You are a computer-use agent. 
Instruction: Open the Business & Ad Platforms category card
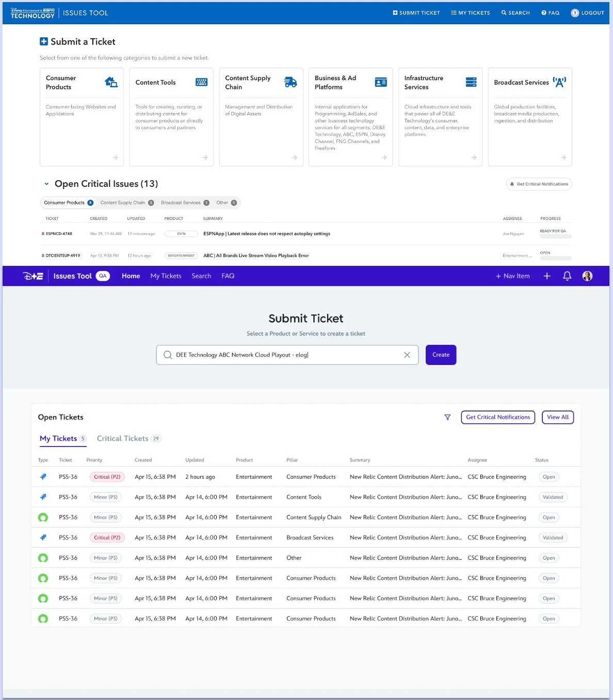click(351, 117)
